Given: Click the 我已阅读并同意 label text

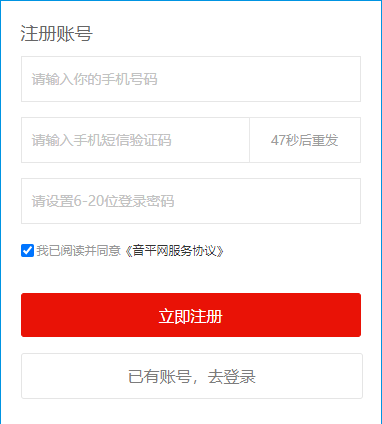Looking at the screenshot, I should tap(78, 251).
